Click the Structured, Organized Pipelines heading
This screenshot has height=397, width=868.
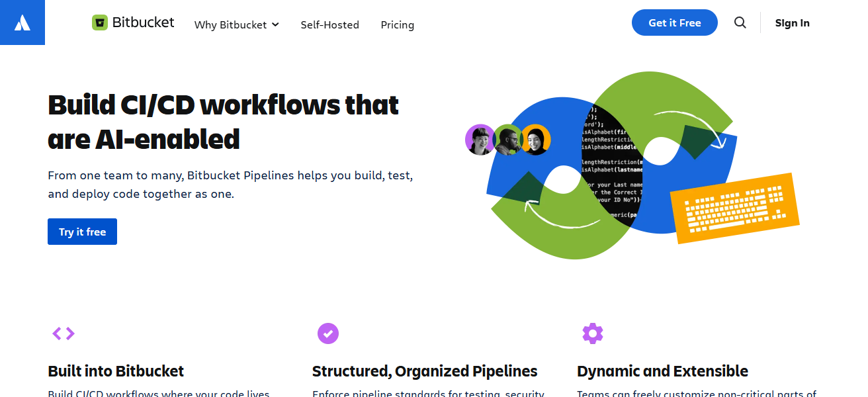425,371
